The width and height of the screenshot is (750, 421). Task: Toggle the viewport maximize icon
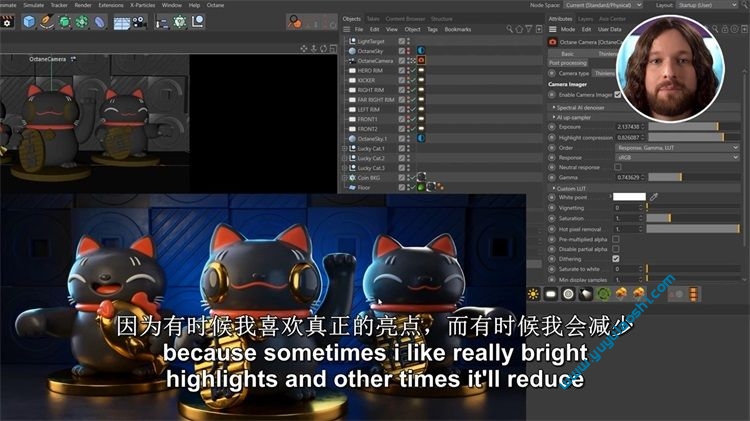click(x=333, y=49)
